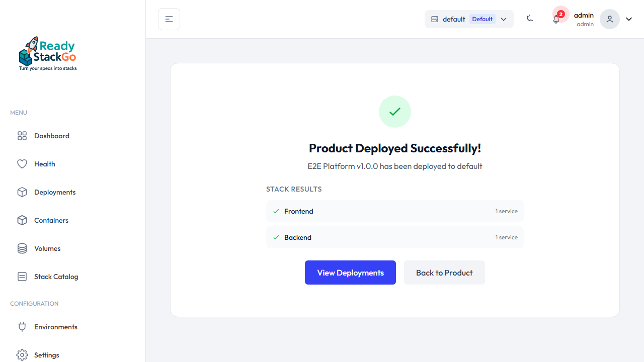Select the Containers icon
The height and width of the screenshot is (362, 644).
pyautogui.click(x=22, y=220)
